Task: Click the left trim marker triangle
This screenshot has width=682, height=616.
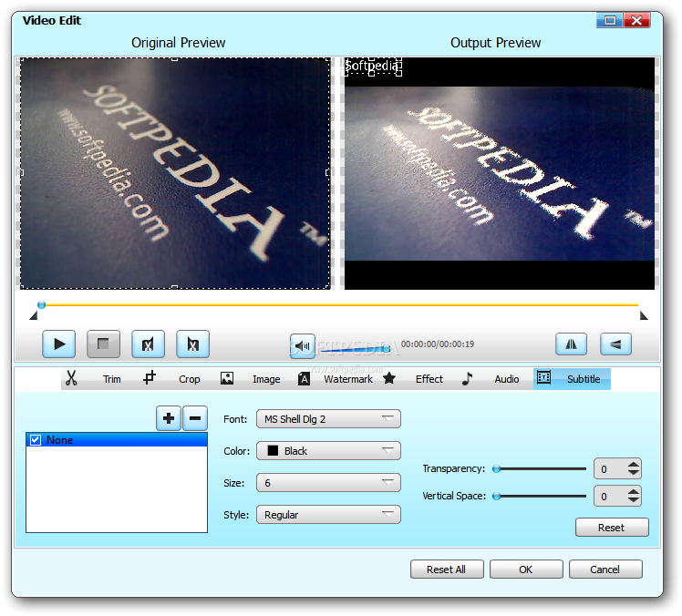Action: coord(34,315)
